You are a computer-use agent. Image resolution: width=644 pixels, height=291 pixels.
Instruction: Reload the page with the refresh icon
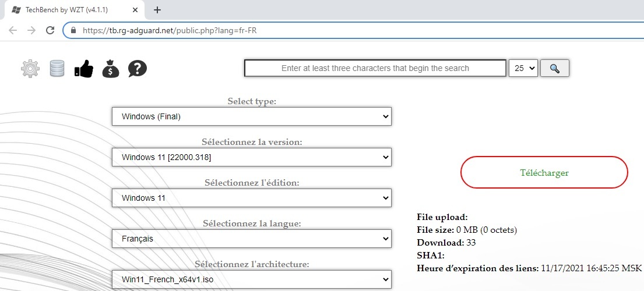[x=50, y=30]
